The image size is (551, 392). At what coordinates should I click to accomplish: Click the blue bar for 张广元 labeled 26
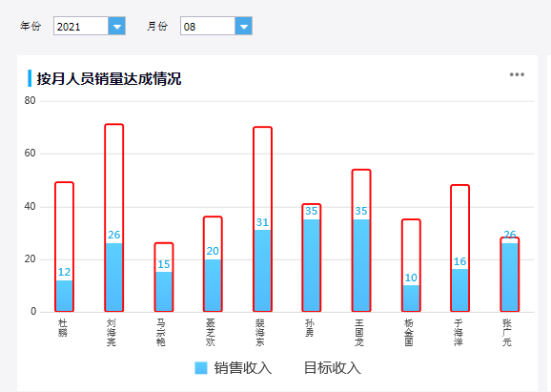coord(510,277)
